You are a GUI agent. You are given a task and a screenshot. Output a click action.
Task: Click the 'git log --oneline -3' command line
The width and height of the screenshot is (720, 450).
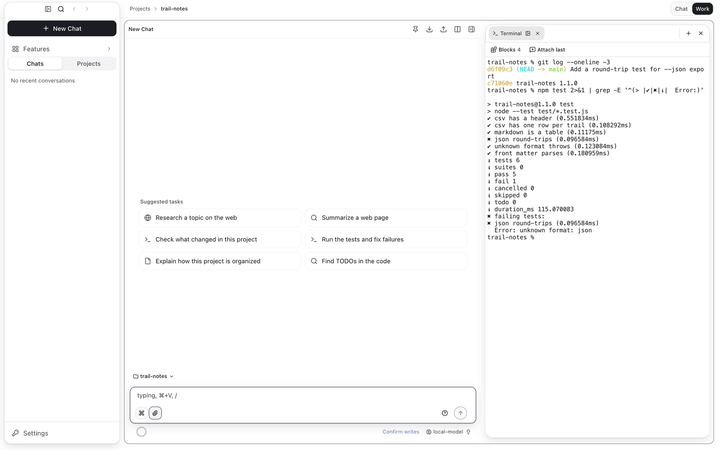point(549,62)
